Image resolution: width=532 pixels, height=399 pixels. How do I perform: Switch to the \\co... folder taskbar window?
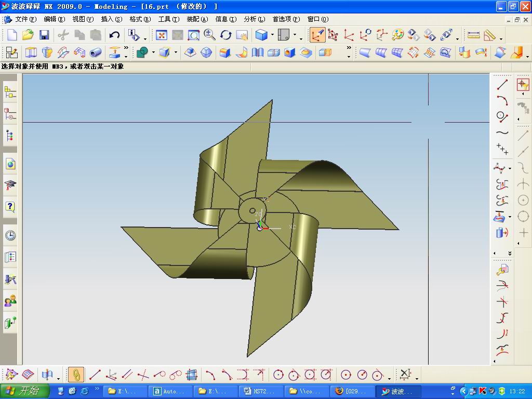[307, 391]
